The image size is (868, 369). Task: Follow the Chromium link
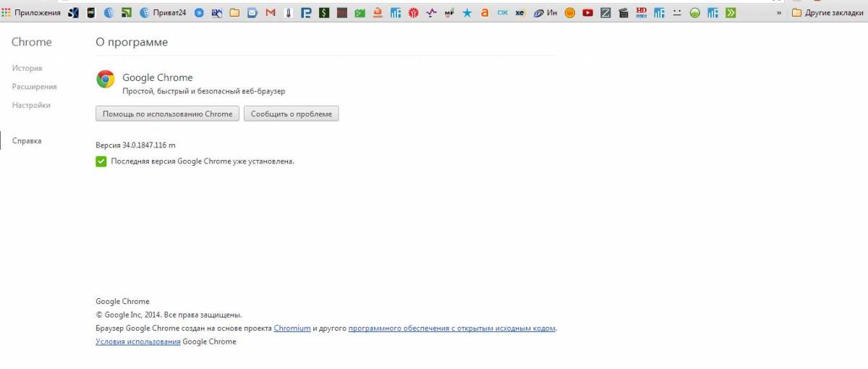tap(292, 328)
